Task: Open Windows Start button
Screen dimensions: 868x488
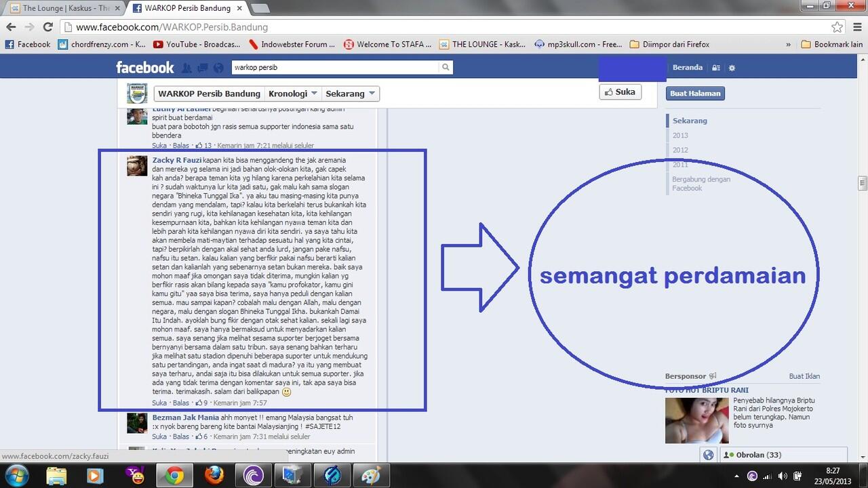Action: click(x=16, y=476)
